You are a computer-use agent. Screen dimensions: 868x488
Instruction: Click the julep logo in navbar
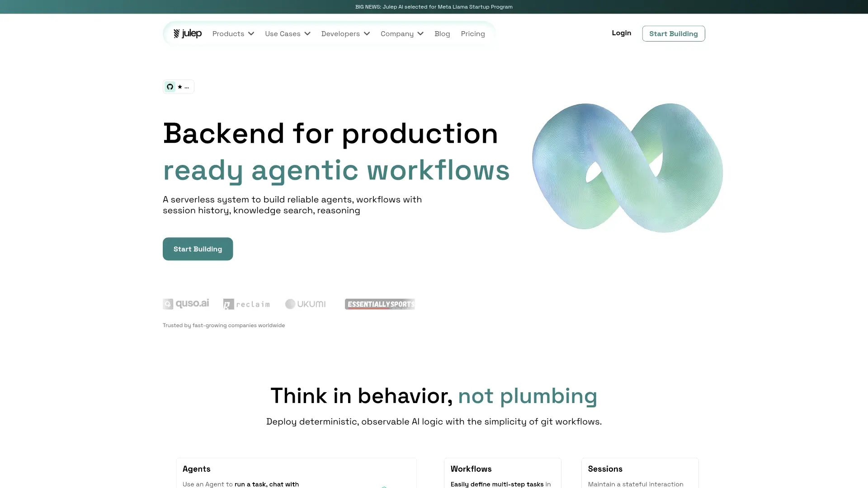coord(187,33)
